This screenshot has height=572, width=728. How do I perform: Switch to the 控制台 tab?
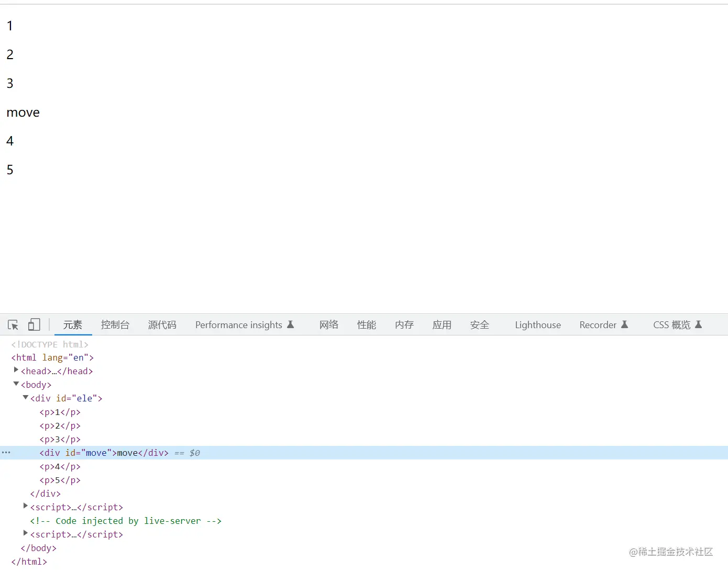[x=115, y=325]
